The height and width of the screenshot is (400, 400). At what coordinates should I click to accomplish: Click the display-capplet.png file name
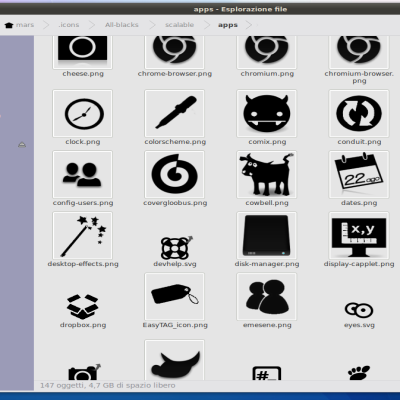pos(359,264)
